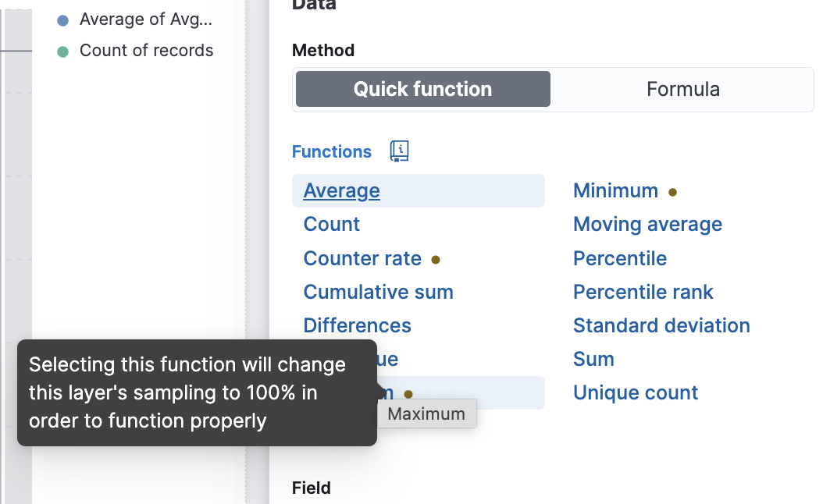This screenshot has width=823, height=504.
Task: Click the warning dot next to Minimum
Action: pos(672,193)
